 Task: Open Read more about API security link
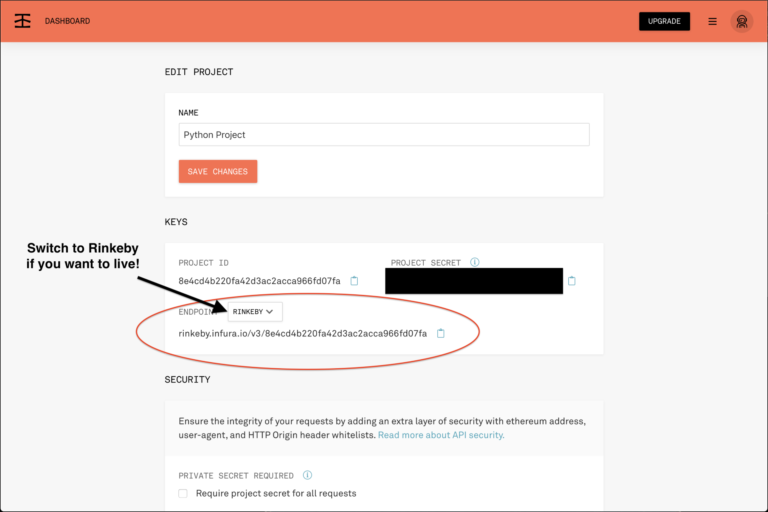[441, 435]
